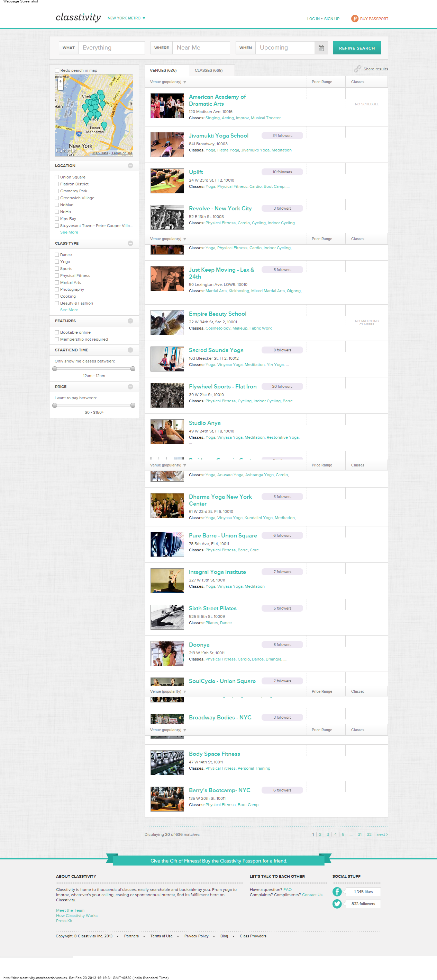Collapse the Location filter section
The image size is (437, 980).
[130, 166]
